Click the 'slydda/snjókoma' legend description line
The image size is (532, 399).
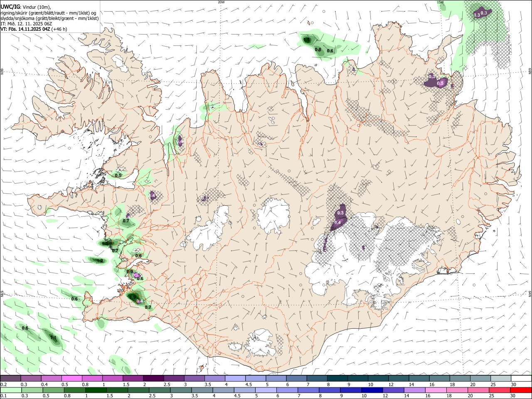pyautogui.click(x=50, y=18)
